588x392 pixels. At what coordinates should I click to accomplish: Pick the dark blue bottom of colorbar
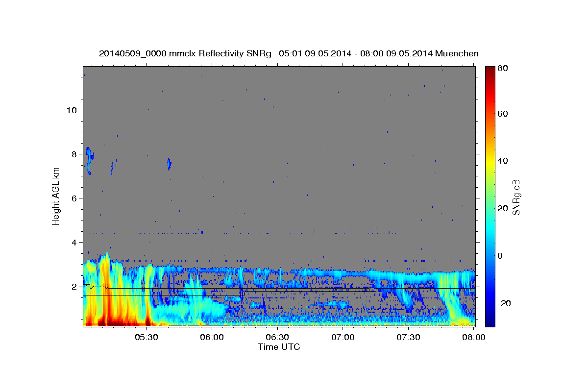click(490, 321)
